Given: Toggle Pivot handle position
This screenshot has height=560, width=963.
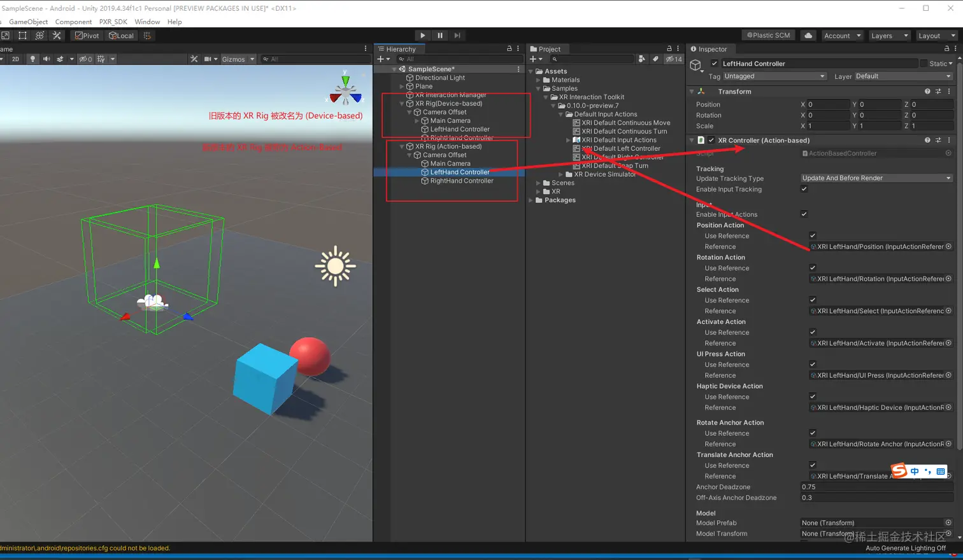Looking at the screenshot, I should point(87,36).
